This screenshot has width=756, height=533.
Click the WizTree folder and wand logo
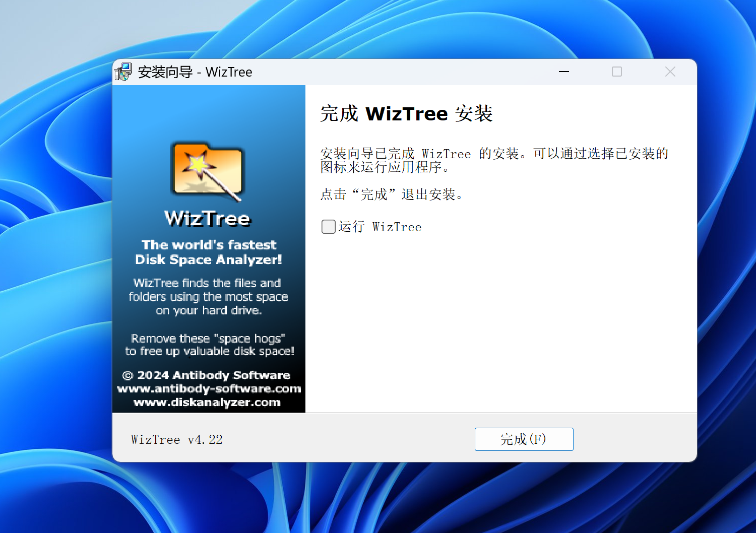click(x=208, y=170)
